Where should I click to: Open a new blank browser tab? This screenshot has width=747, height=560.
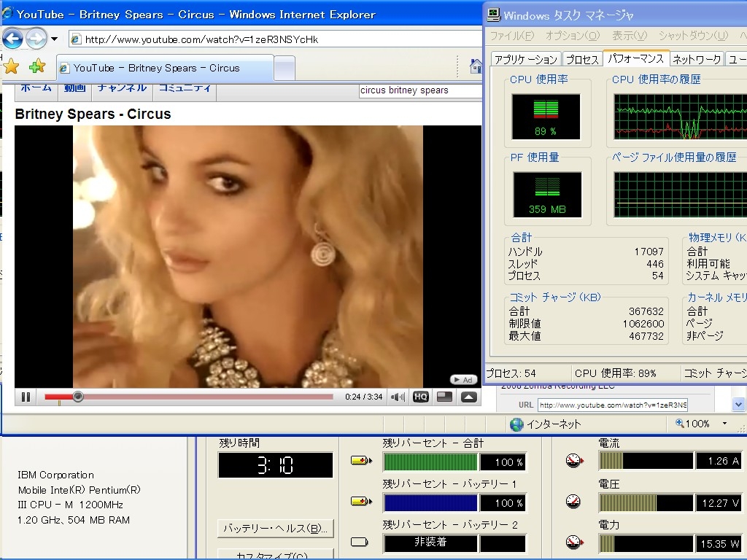[x=285, y=68]
